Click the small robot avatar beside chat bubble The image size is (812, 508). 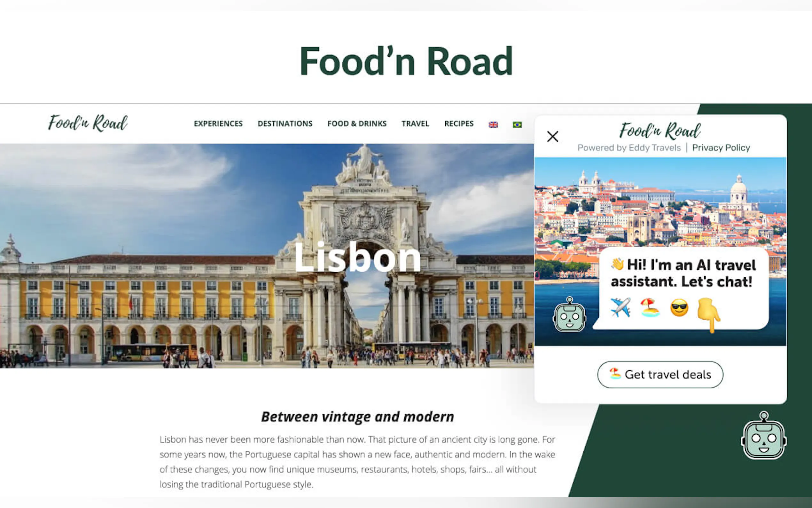570,314
